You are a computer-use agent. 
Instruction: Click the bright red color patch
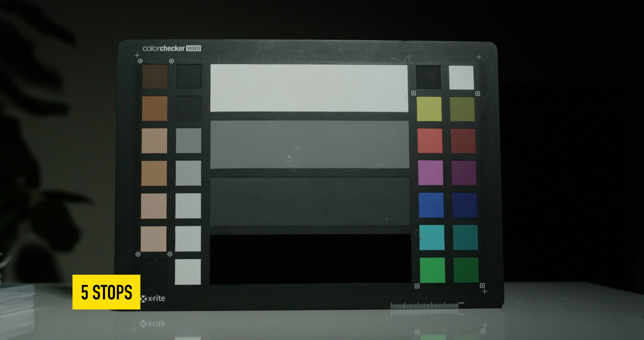pos(430,141)
